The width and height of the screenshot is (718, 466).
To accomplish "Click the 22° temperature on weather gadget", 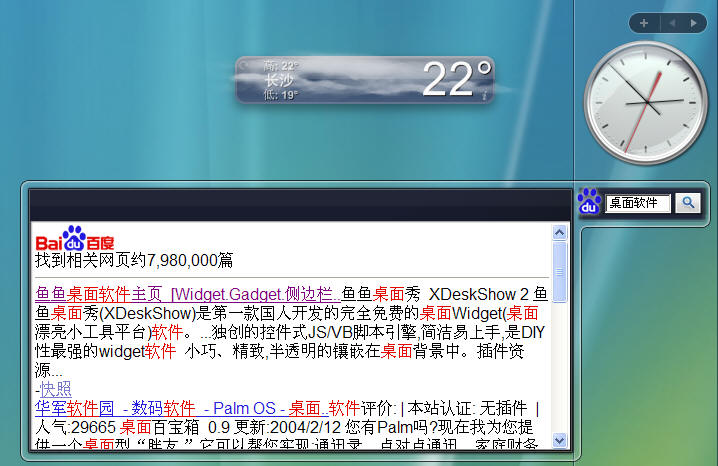I will pos(456,79).
